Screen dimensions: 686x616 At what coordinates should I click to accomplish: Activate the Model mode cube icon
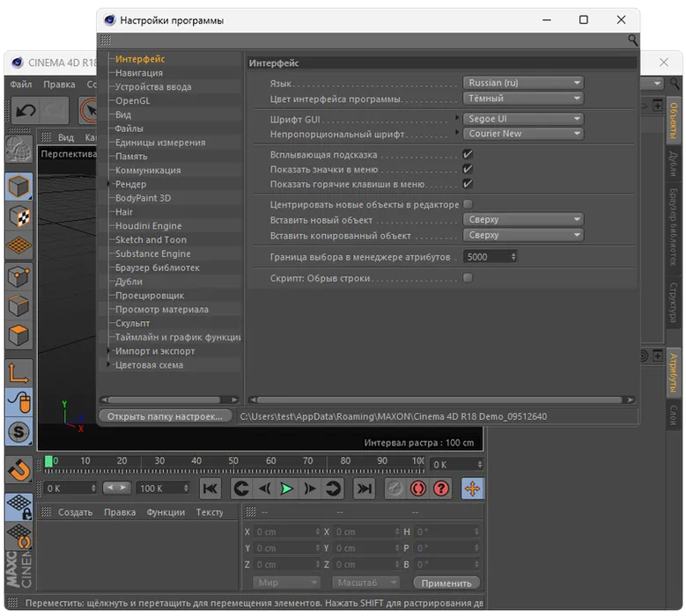coord(18,187)
